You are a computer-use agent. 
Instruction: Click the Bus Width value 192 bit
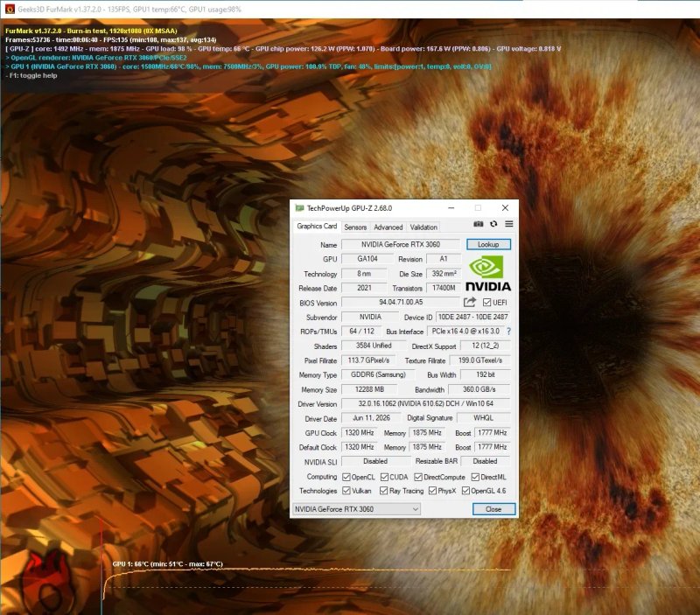(486, 374)
